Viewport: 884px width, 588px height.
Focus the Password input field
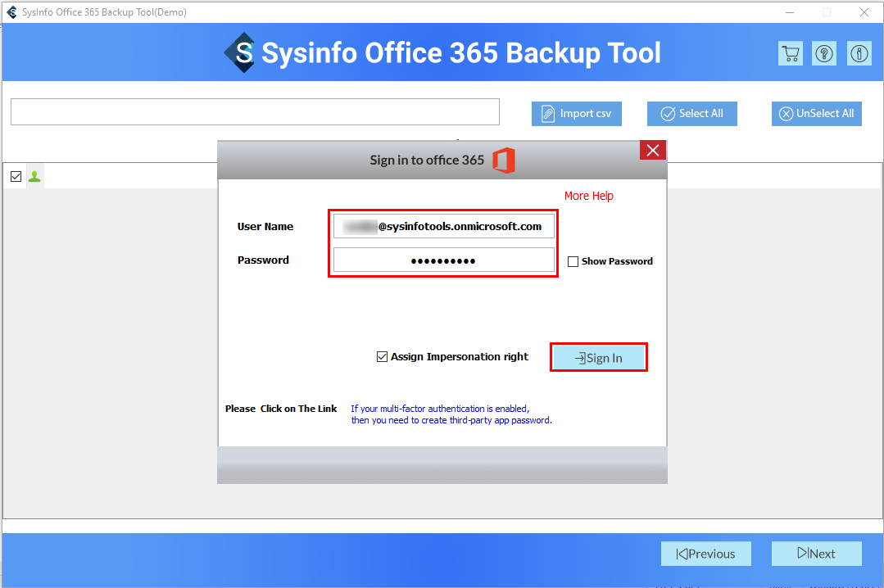444,260
